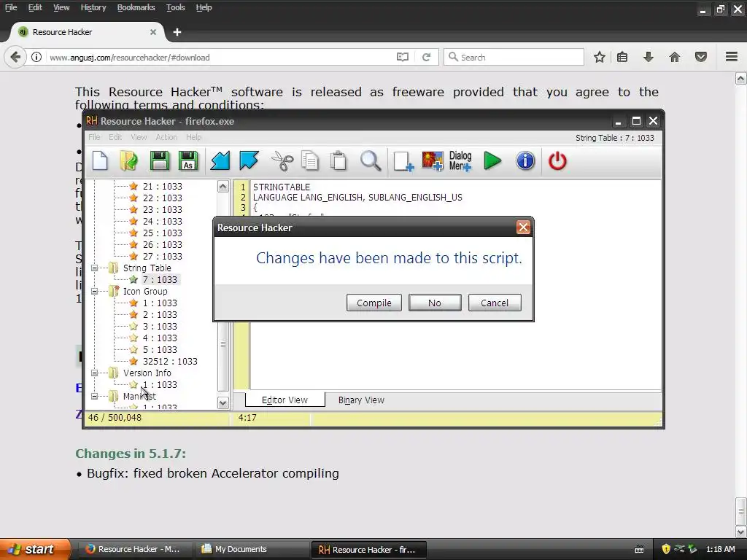Click the Compile button in dialog

(x=374, y=303)
